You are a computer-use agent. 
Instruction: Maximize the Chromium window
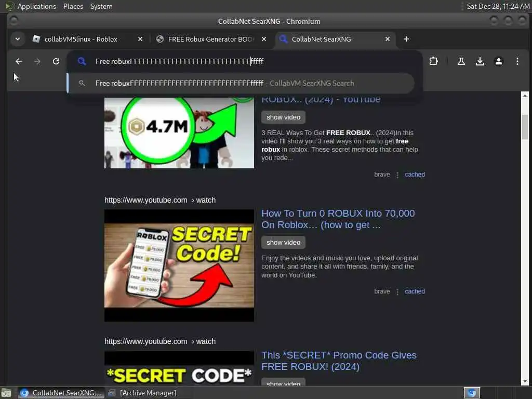coord(508,21)
